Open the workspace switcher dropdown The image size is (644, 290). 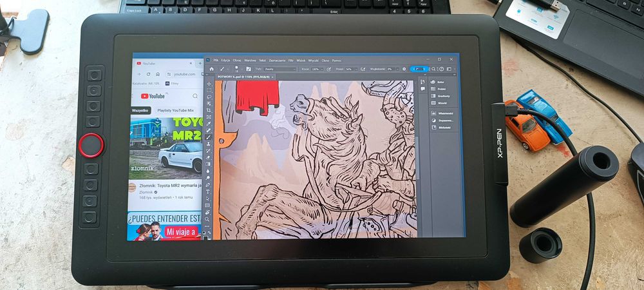(449, 69)
